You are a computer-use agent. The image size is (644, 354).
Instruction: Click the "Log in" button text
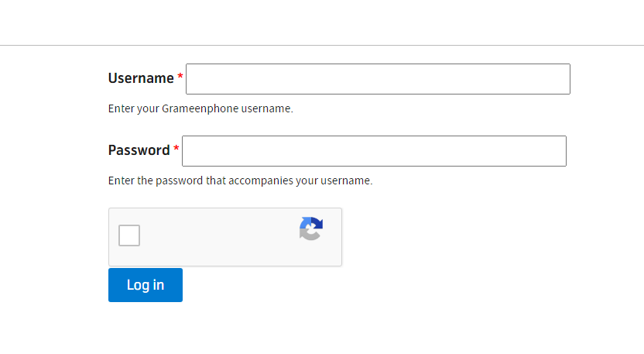click(x=146, y=285)
